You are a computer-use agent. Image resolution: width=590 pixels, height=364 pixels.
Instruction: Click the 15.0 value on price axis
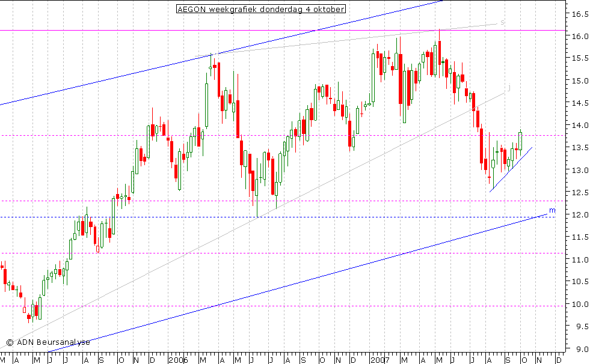(580, 80)
